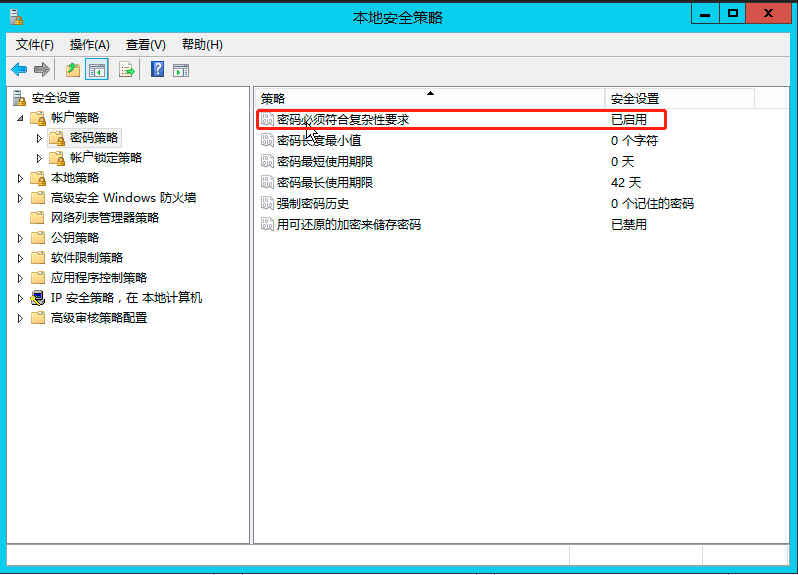Expand the 本地策略 tree node arrow
This screenshot has height=575, width=798.
click(x=20, y=178)
